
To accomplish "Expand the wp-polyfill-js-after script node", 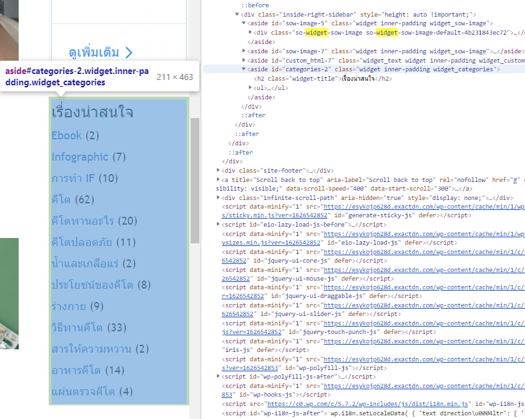I will (x=218, y=376).
